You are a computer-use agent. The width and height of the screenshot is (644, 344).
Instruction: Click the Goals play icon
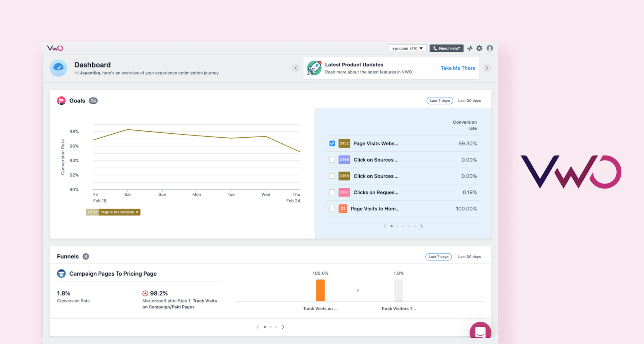(61, 101)
